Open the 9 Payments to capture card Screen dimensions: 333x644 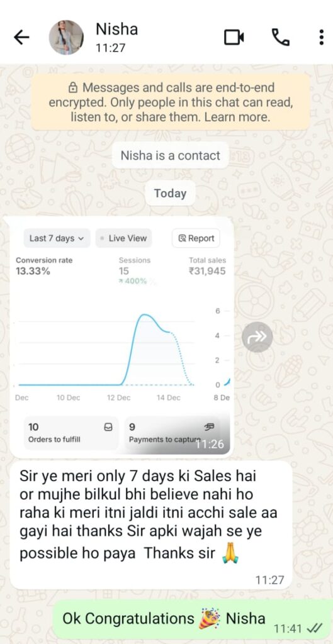pos(171,433)
